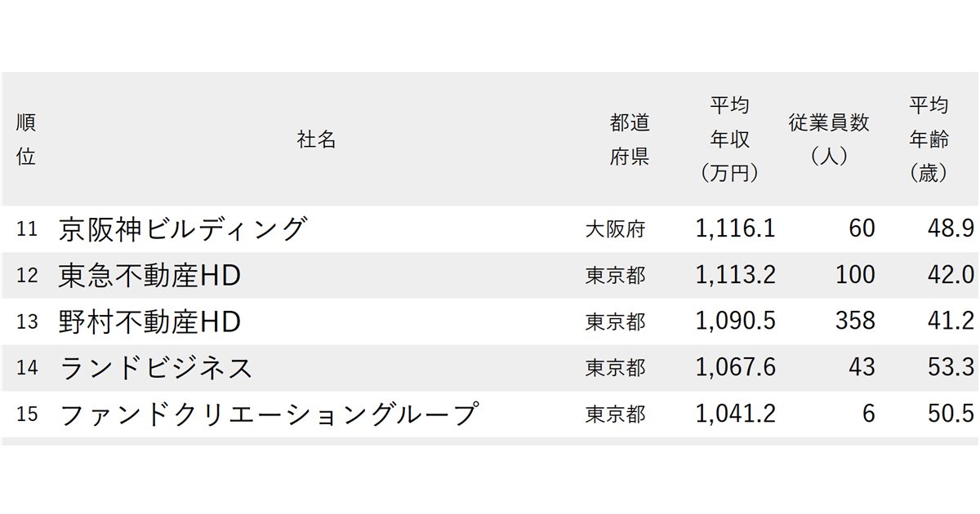
Task: Click the 従業員数（人） column header
Action: click(829, 140)
